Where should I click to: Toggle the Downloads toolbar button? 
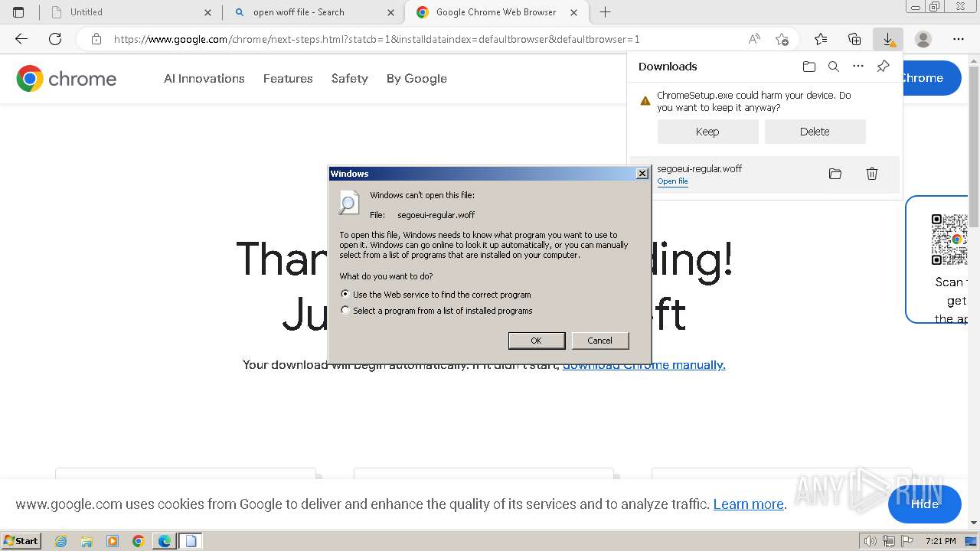tap(888, 39)
